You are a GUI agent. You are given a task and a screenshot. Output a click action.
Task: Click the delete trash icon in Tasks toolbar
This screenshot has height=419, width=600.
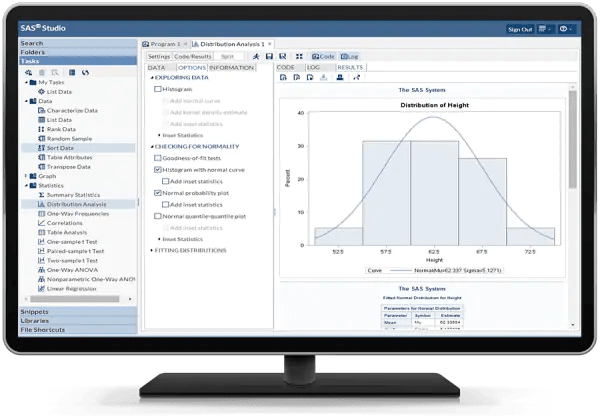[x=42, y=72]
